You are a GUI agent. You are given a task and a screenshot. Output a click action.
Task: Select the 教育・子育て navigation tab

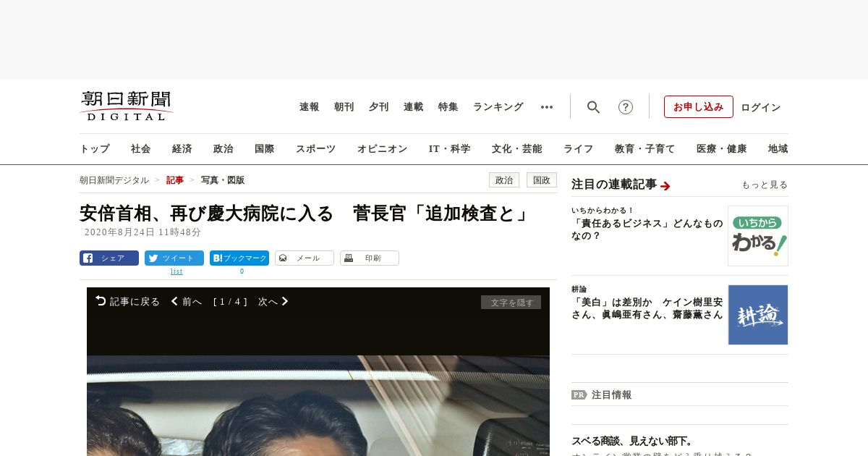tap(644, 148)
